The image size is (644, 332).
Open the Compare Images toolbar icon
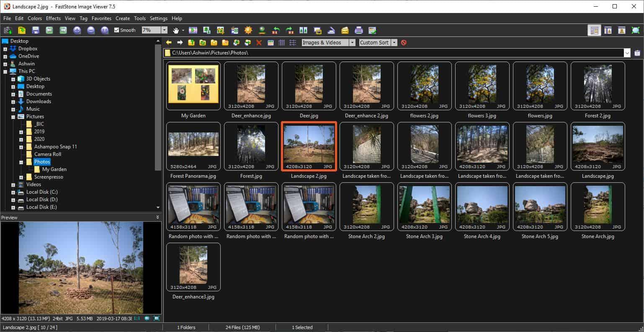coord(303,30)
